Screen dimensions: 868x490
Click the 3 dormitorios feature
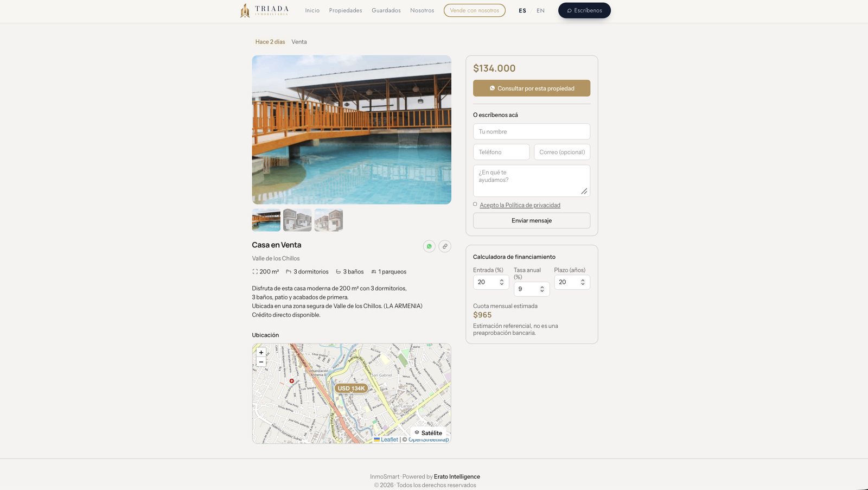(307, 272)
